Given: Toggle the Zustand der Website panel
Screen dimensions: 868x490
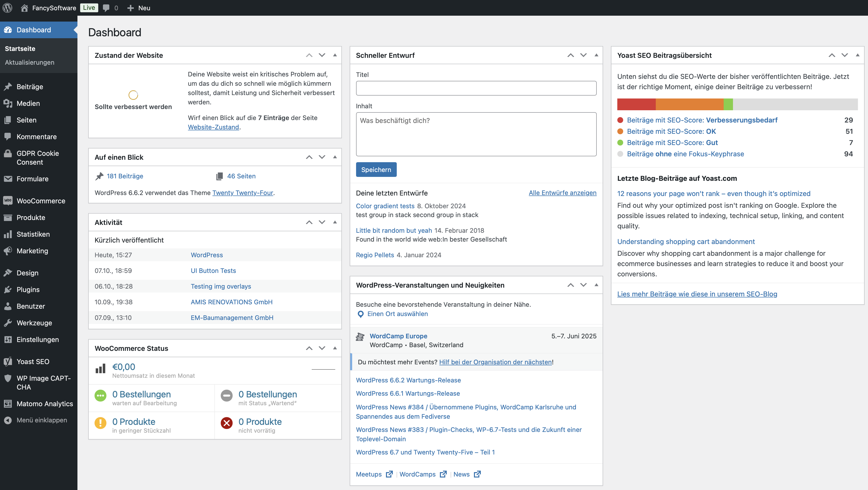Looking at the screenshot, I should point(335,55).
